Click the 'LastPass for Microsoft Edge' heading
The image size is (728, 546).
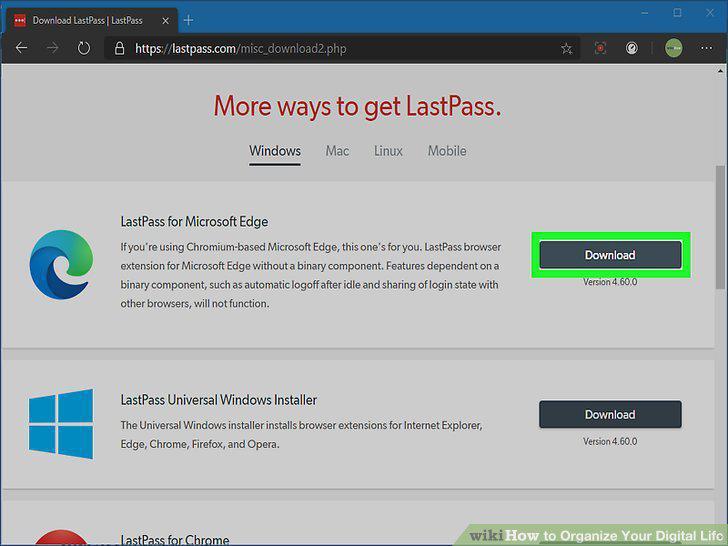[x=194, y=221]
